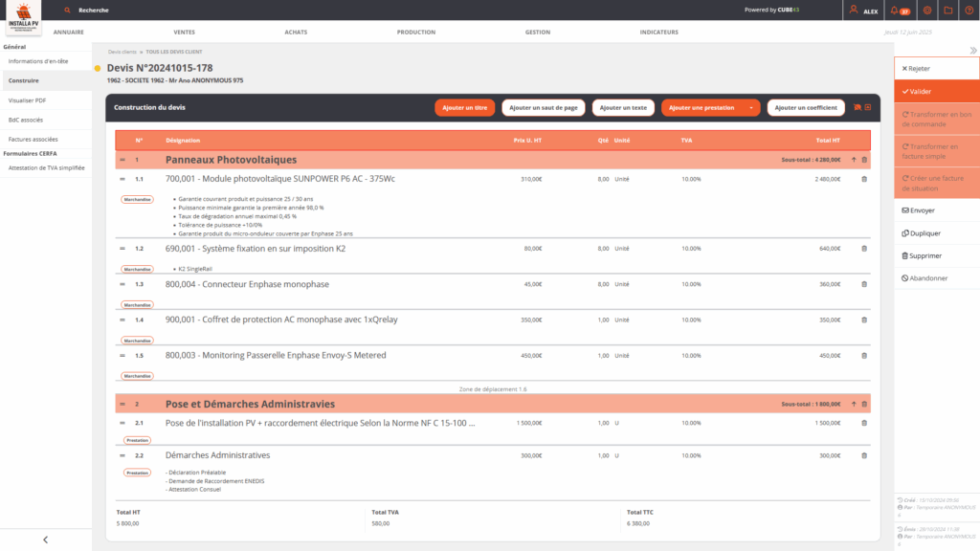Click price 310,00€ of line 1.1
Viewport: 980px width, 551px height.
pos(531,179)
